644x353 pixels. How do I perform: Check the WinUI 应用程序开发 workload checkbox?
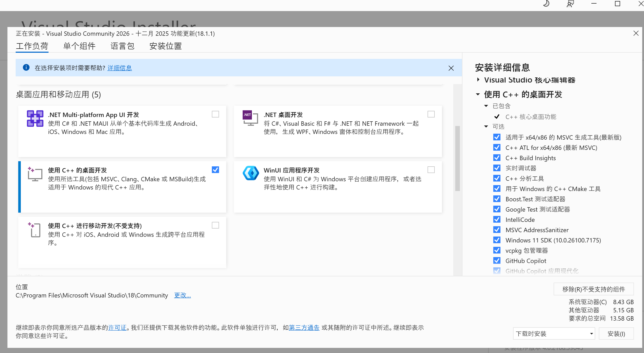(x=431, y=170)
